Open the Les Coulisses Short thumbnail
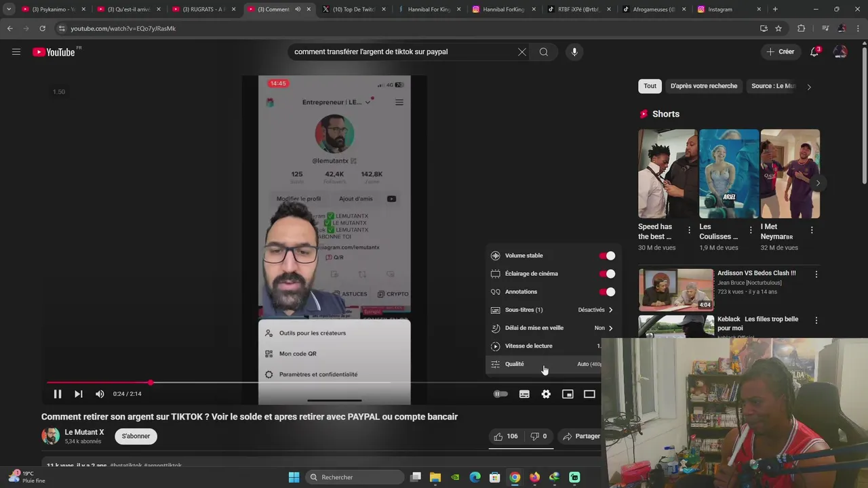 pos(729,174)
